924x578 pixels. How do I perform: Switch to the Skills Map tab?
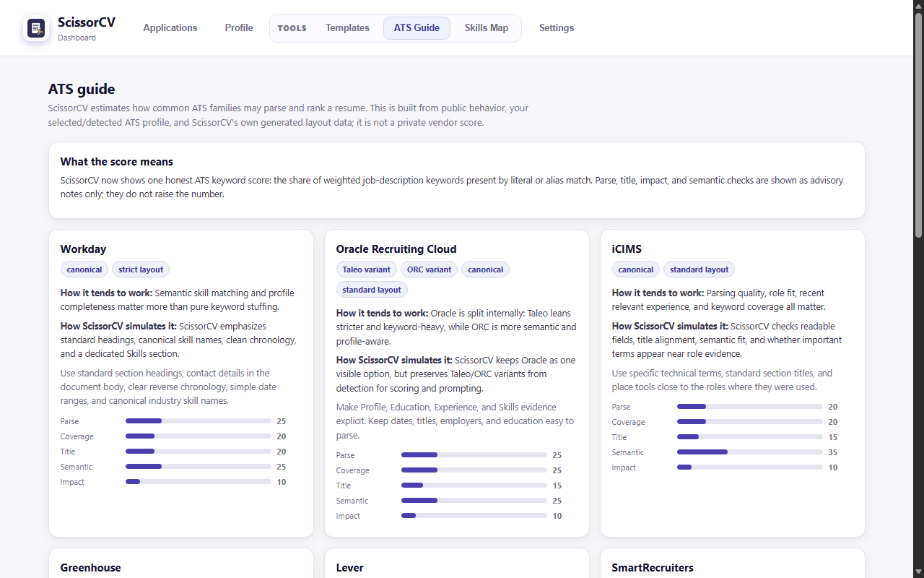(487, 28)
